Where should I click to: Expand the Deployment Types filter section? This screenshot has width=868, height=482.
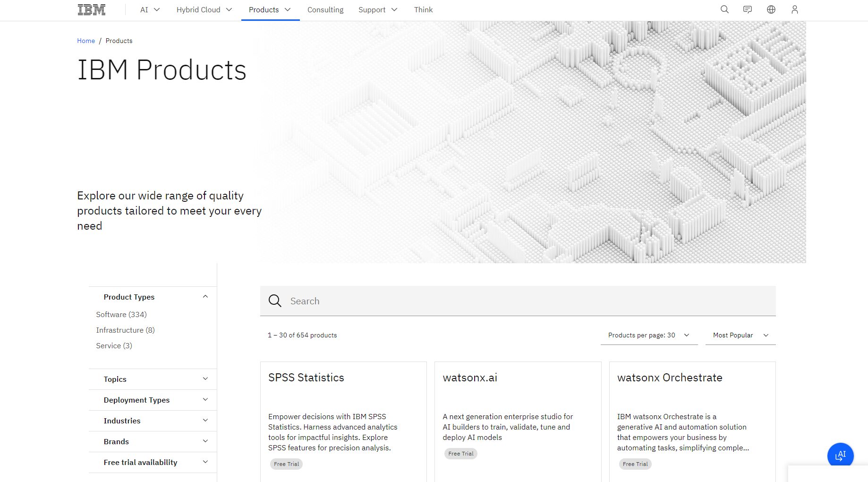coord(205,400)
